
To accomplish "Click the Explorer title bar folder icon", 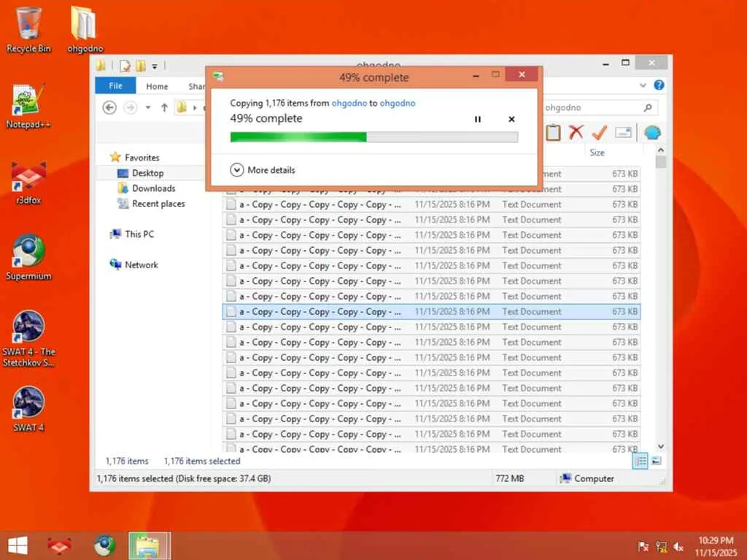I will [x=101, y=66].
